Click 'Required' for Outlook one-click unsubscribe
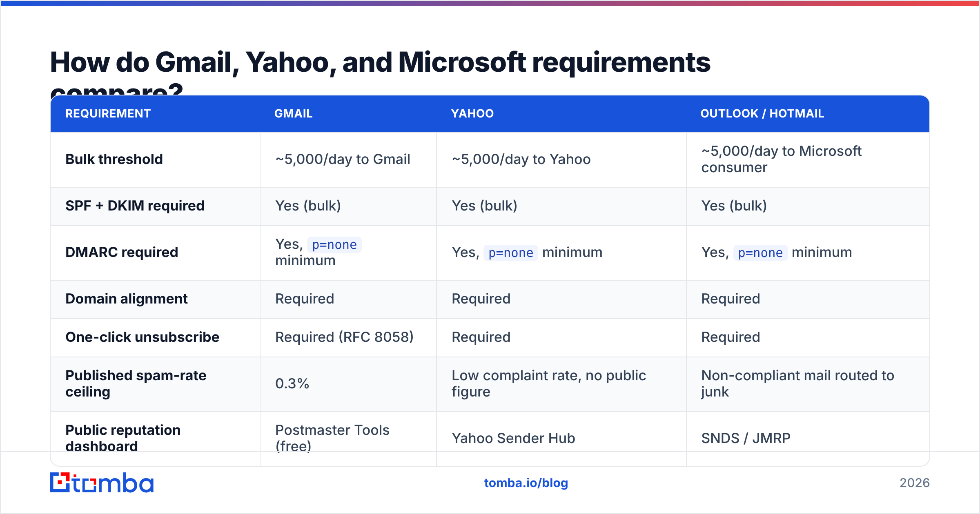 (x=731, y=337)
